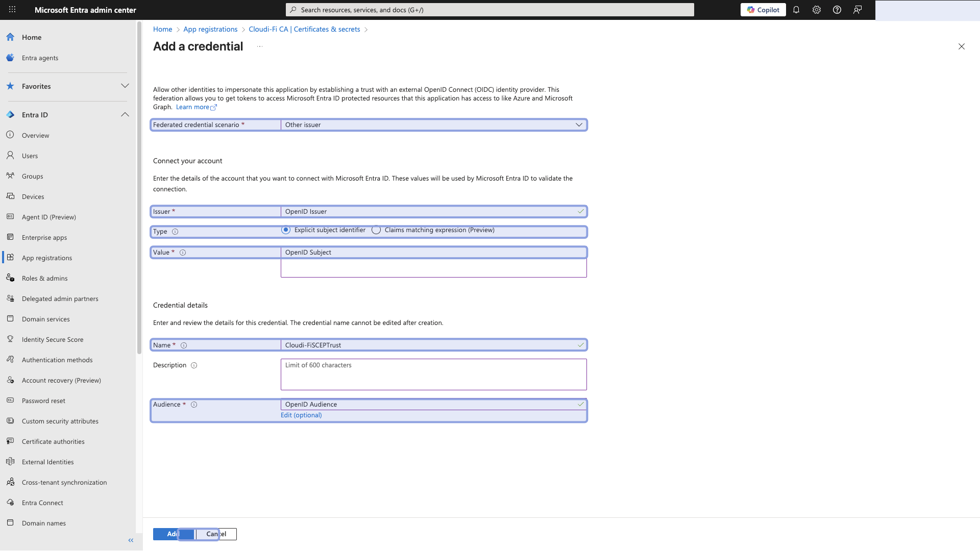Expand the Favorites section
This screenshot has width=980, height=551.
click(x=125, y=86)
